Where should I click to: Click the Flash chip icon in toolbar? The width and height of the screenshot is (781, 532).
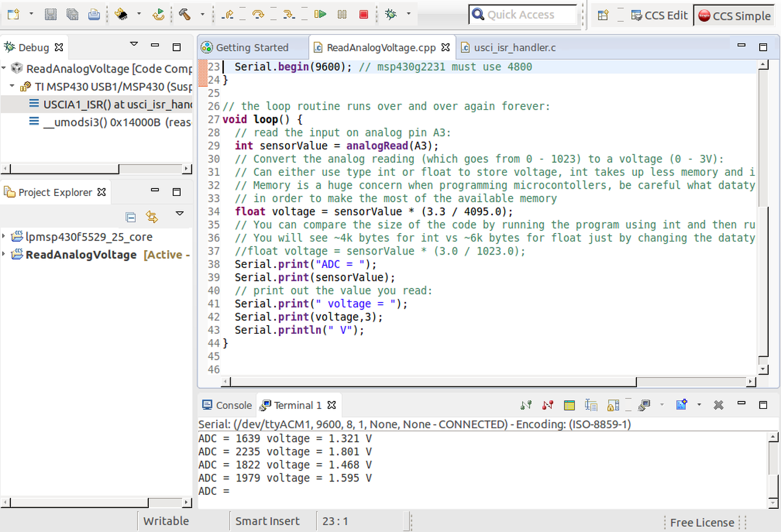(x=121, y=15)
